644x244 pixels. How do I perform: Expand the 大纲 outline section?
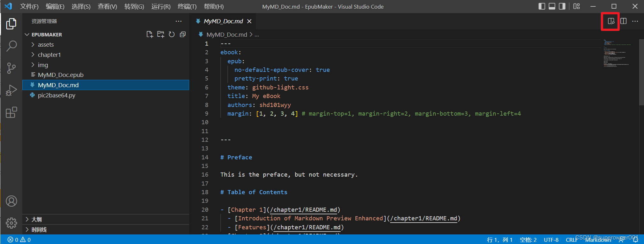pos(106,219)
